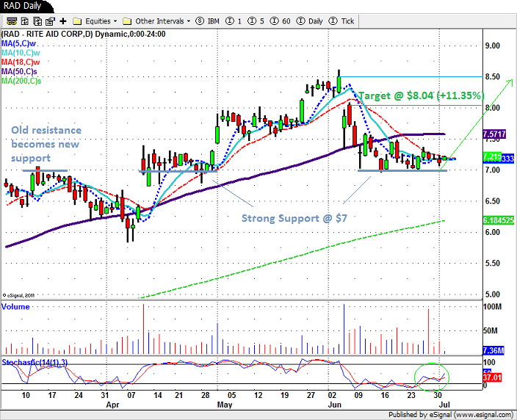Image resolution: width=517 pixels, height=420 pixels.
Task: Open the Equities dropdown arrow
Action: point(115,21)
